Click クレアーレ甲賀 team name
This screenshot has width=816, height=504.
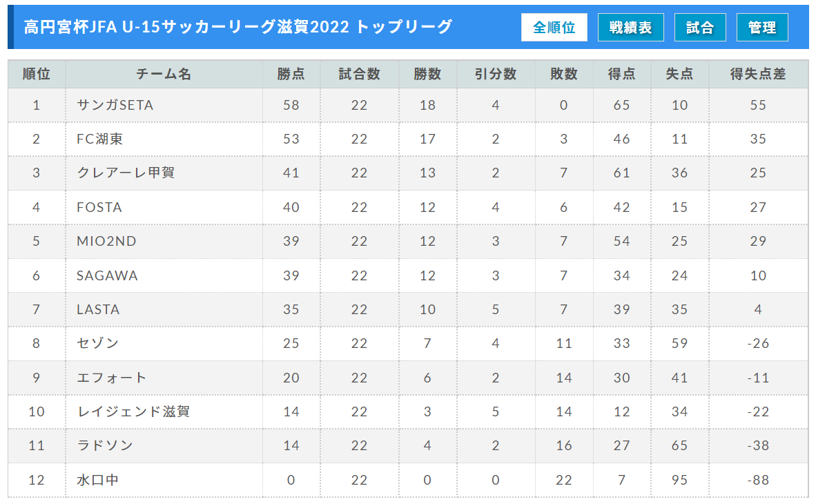[x=126, y=173]
